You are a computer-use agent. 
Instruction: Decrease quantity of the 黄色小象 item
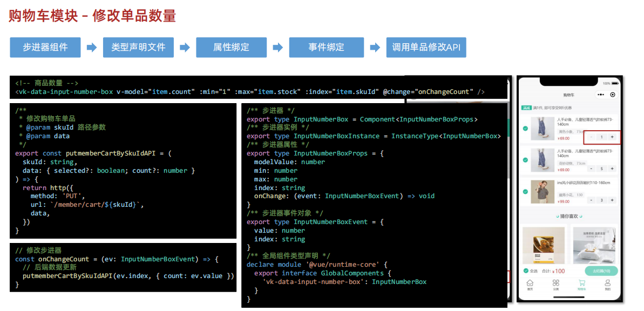point(592,137)
